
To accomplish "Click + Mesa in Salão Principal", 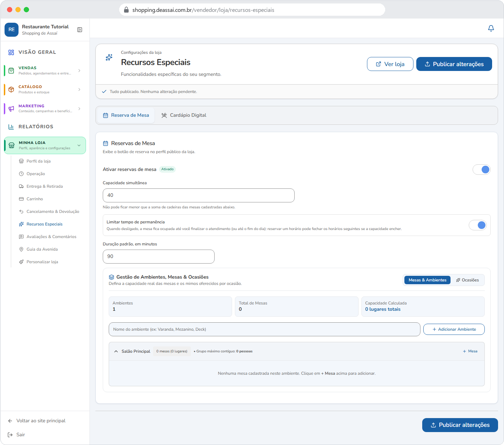I will (470, 351).
